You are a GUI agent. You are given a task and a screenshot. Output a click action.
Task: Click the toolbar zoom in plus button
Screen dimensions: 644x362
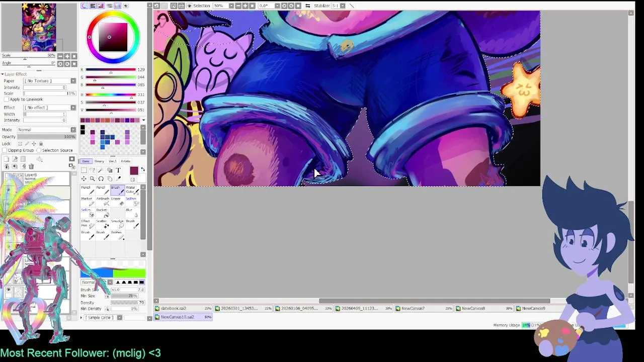coord(245,6)
